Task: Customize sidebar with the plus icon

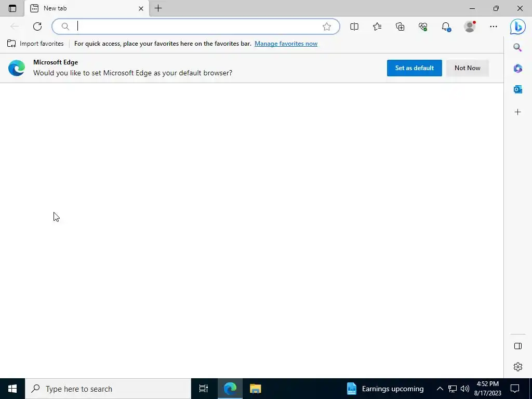Action: click(x=518, y=112)
